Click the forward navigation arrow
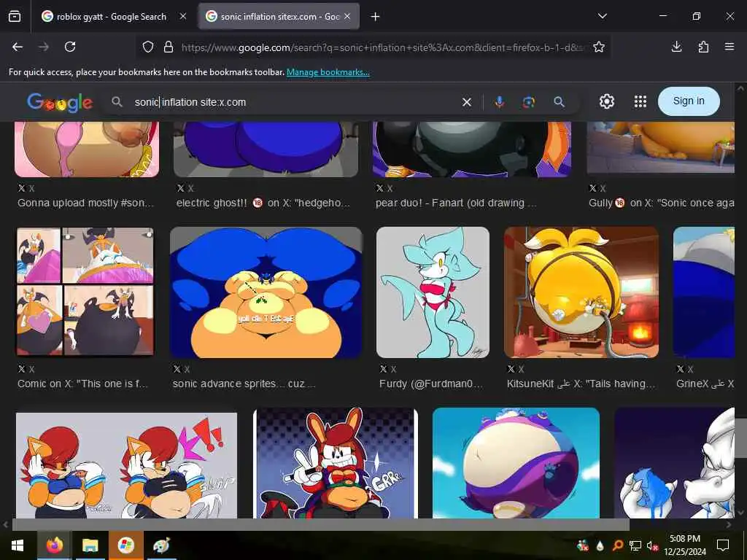 pos(44,47)
